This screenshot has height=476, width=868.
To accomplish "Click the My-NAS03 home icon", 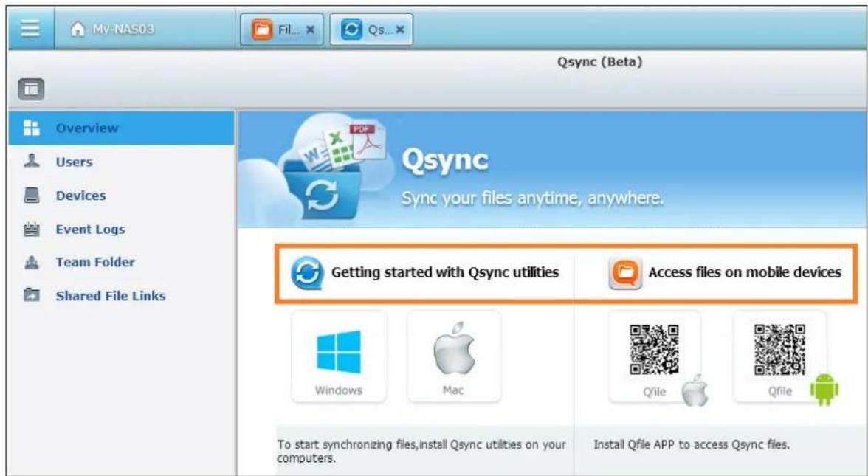I will (x=78, y=29).
